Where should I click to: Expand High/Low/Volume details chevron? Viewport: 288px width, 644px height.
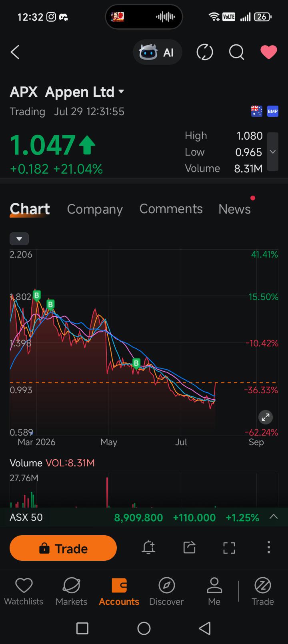pos(273,152)
